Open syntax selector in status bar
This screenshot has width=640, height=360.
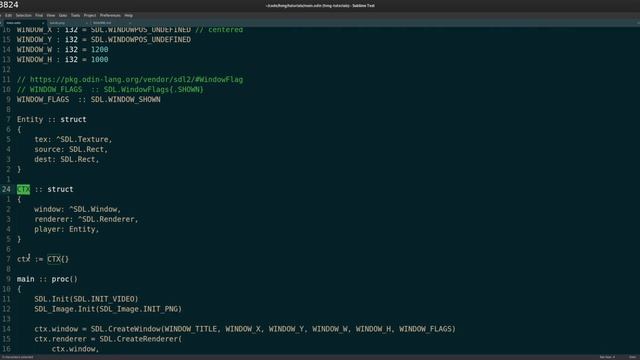[x=632, y=357]
